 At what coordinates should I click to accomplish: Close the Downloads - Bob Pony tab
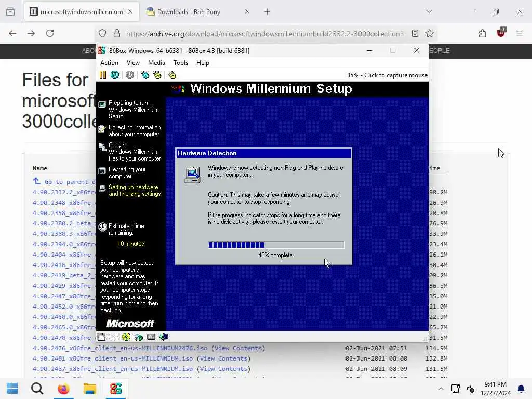(x=247, y=11)
